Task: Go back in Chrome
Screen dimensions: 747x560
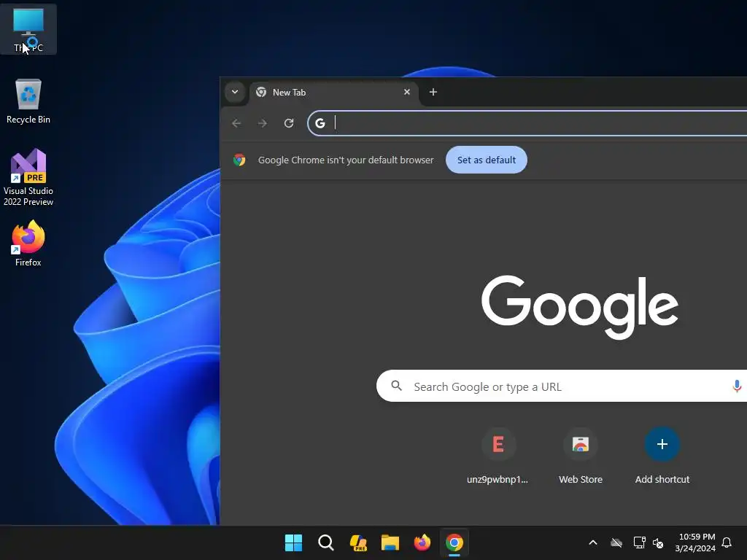Action: point(236,123)
